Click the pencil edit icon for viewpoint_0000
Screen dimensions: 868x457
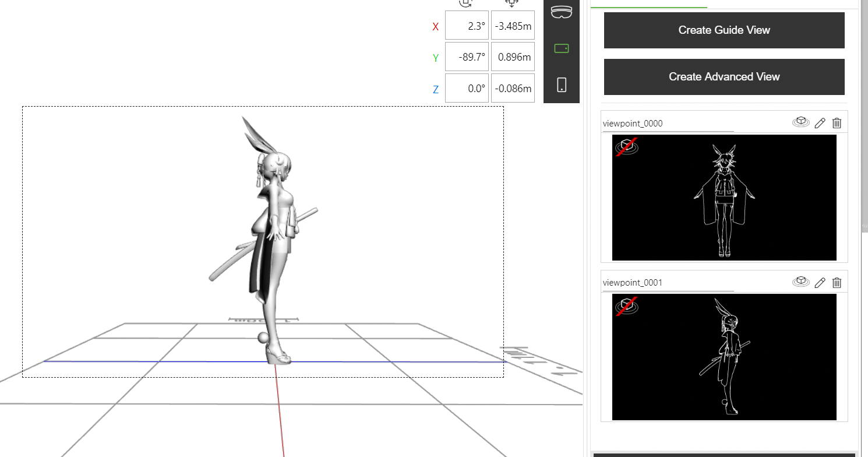820,123
